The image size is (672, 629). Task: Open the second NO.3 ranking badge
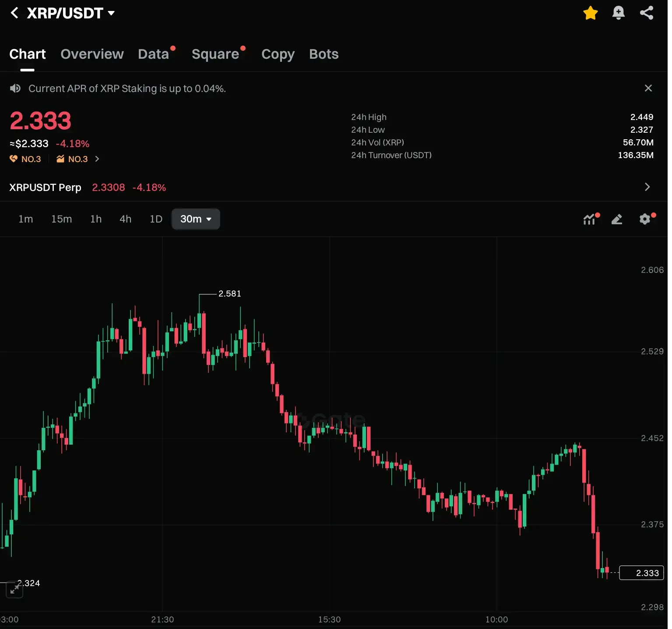click(x=72, y=159)
